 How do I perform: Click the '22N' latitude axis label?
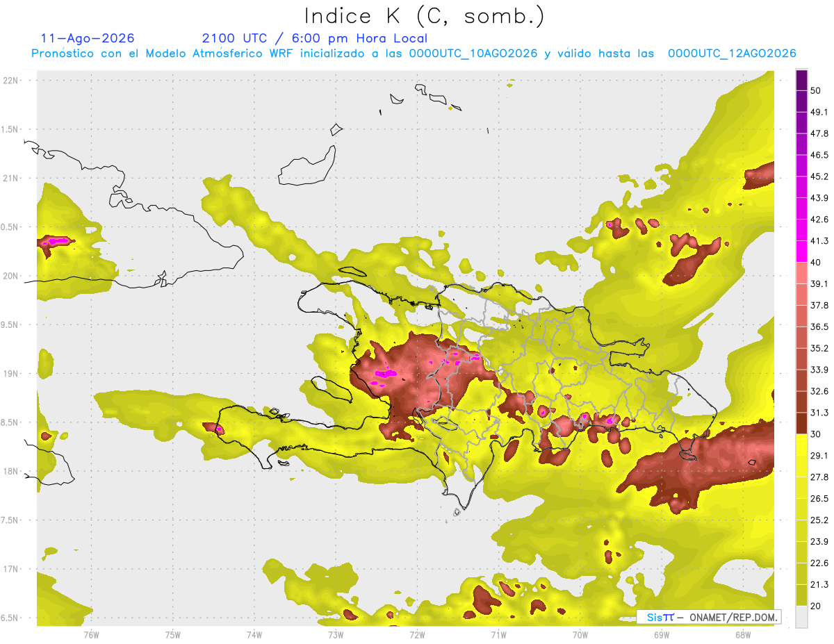[x=11, y=81]
